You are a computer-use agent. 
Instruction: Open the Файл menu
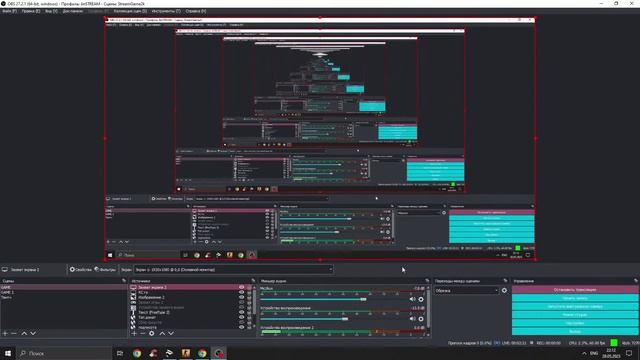9,11
